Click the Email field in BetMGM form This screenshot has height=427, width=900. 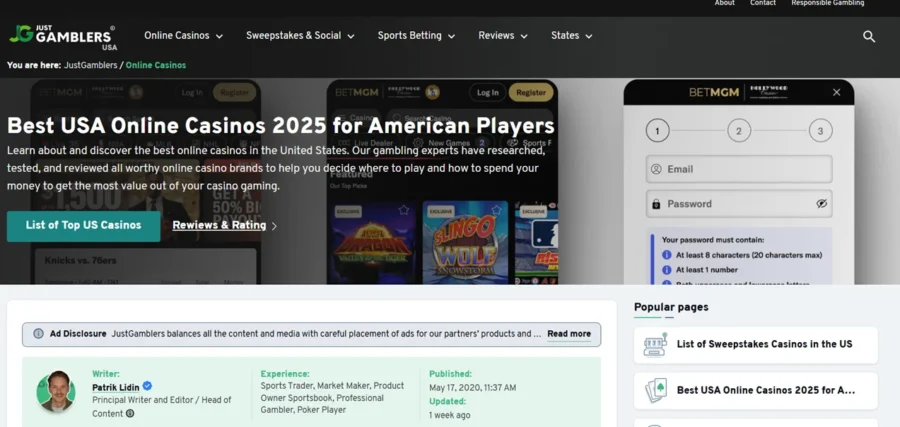click(739, 169)
